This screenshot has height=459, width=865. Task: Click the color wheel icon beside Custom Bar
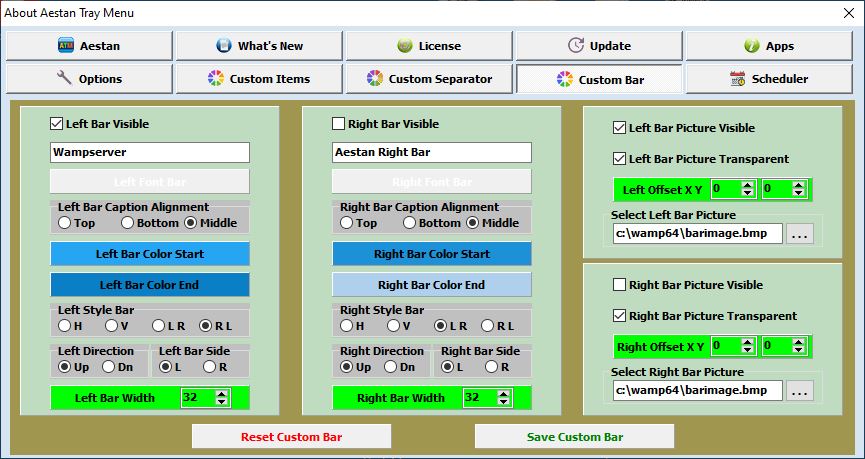pos(565,79)
